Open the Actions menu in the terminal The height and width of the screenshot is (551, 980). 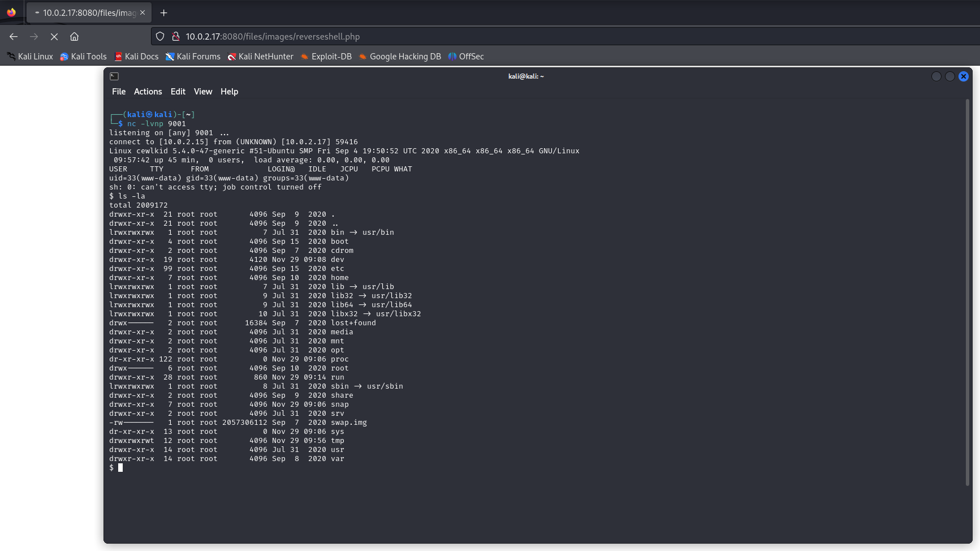point(148,91)
